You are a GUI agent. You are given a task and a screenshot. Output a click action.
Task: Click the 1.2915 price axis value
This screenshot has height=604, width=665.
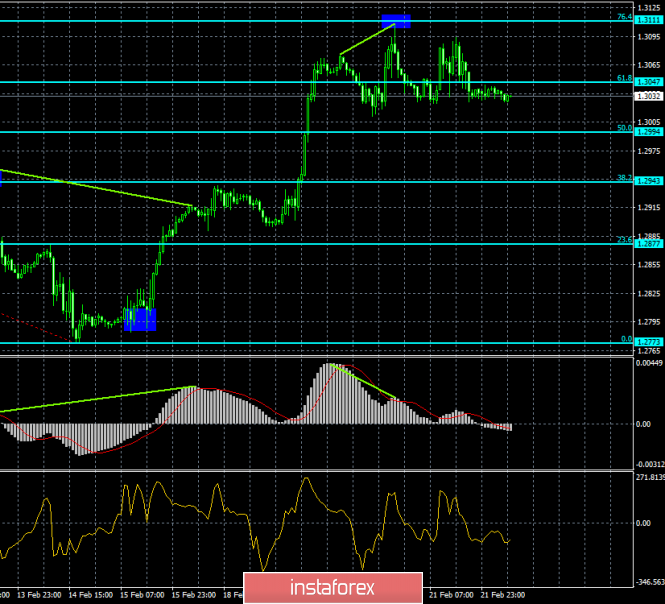click(x=649, y=207)
